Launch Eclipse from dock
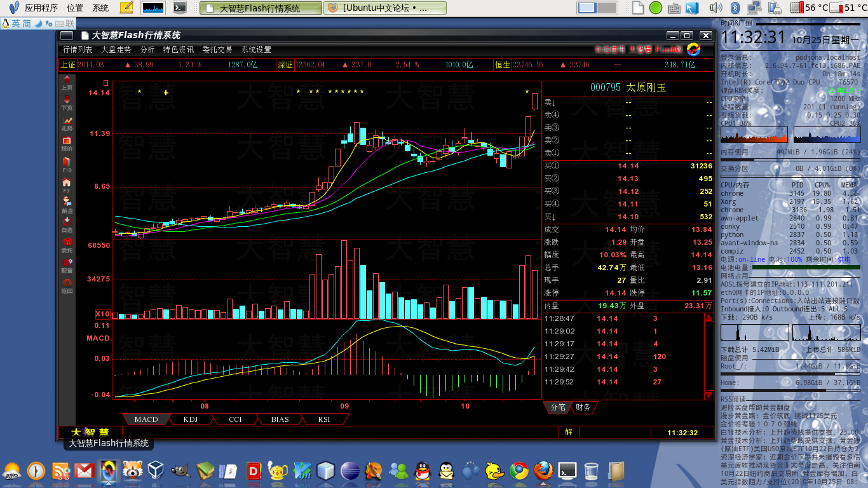This screenshot has width=868, height=488. coord(350,471)
